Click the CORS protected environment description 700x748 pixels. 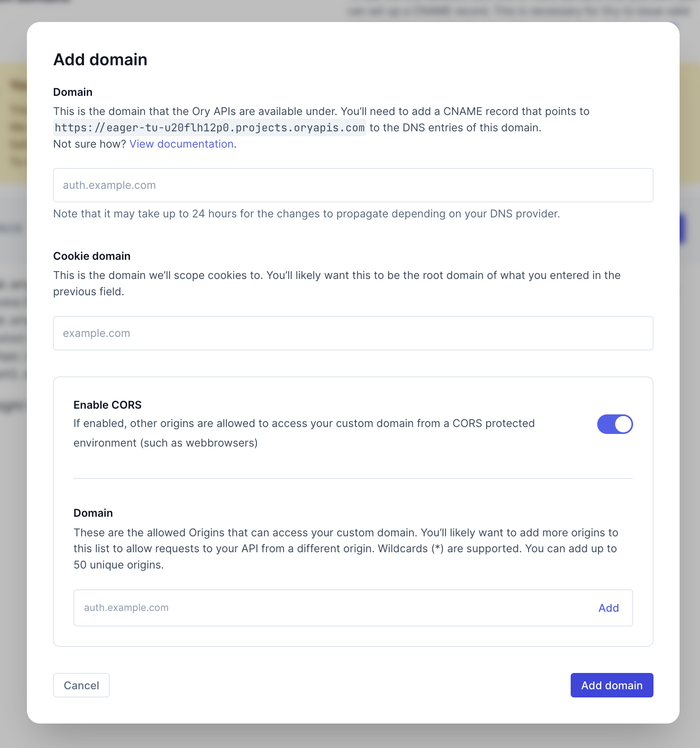coord(303,423)
